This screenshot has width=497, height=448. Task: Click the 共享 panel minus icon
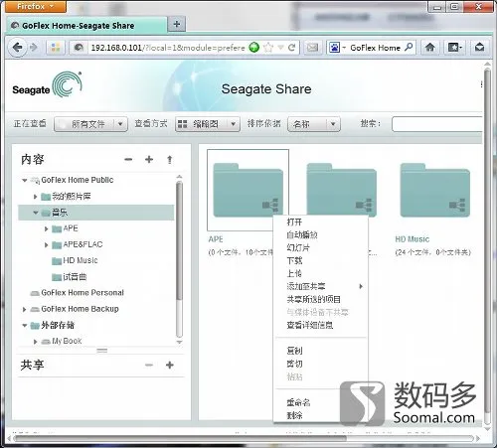tap(149, 365)
